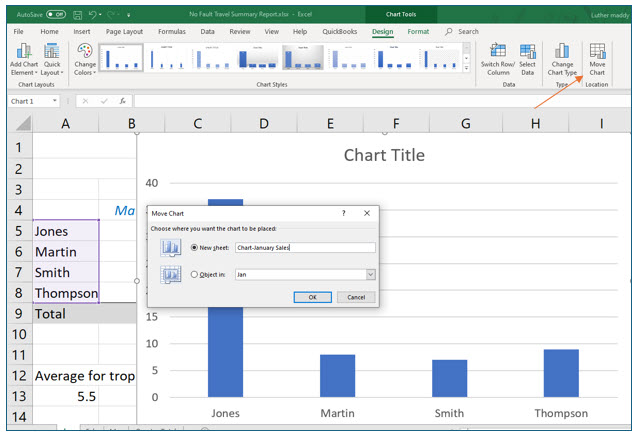Screen dimensions: 636x434
Task: Toggle the AutoSave switch
Action: [x=56, y=15]
